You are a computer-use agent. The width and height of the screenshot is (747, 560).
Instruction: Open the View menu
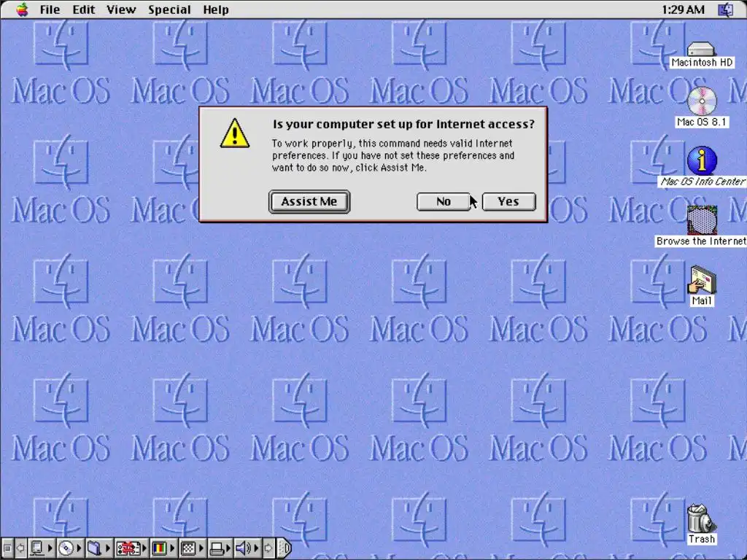(121, 9)
